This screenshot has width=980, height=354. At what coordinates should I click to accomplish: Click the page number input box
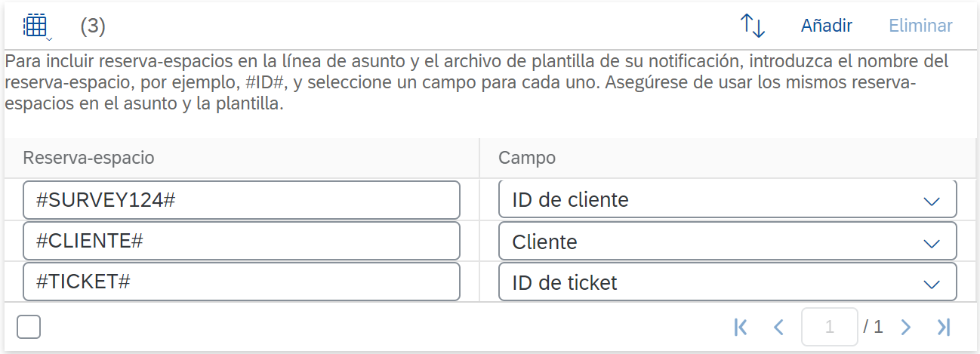(x=829, y=327)
